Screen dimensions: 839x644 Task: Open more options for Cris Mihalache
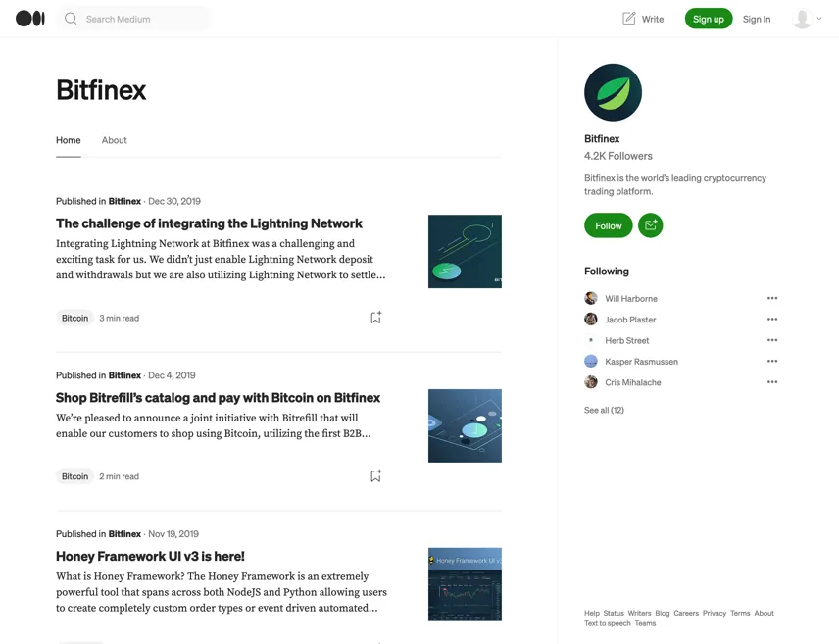(772, 381)
